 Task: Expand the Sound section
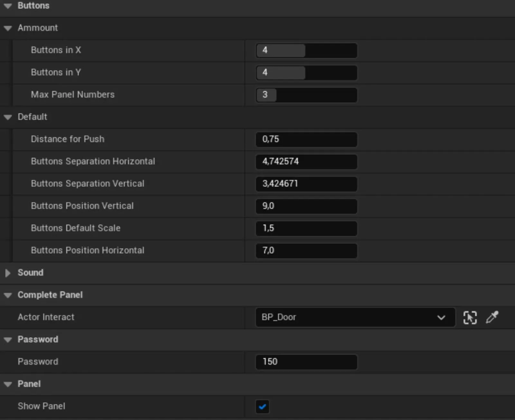(7, 273)
